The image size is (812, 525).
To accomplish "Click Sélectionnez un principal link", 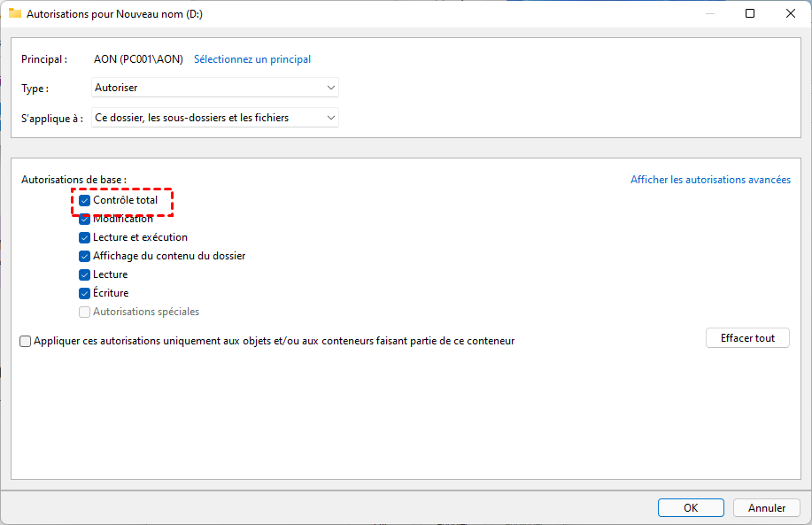I will [x=252, y=59].
